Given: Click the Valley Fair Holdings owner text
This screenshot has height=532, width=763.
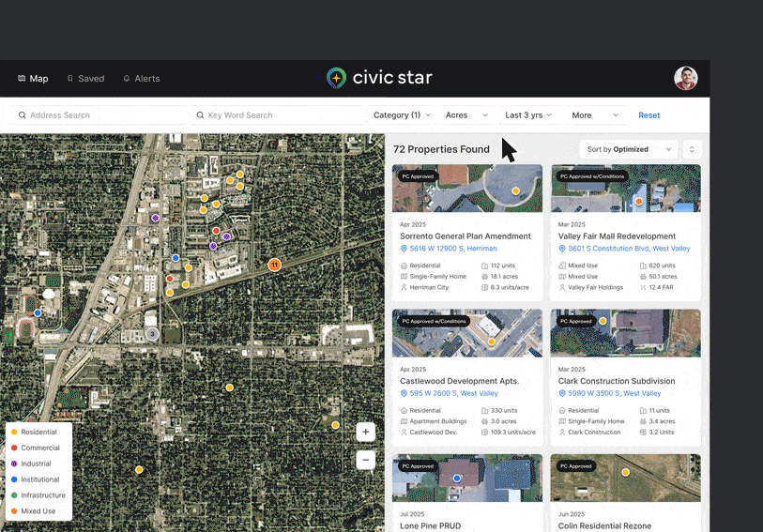Looking at the screenshot, I should [x=596, y=287].
